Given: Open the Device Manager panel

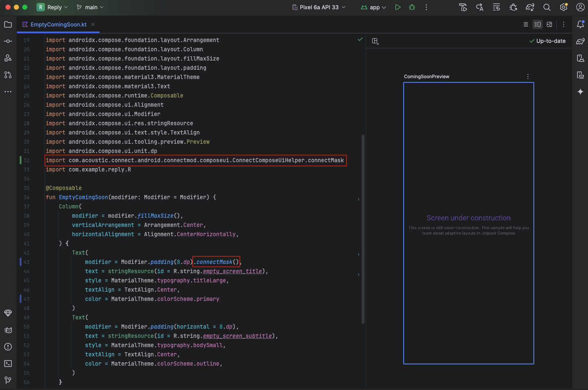Looking at the screenshot, I should coord(580,58).
